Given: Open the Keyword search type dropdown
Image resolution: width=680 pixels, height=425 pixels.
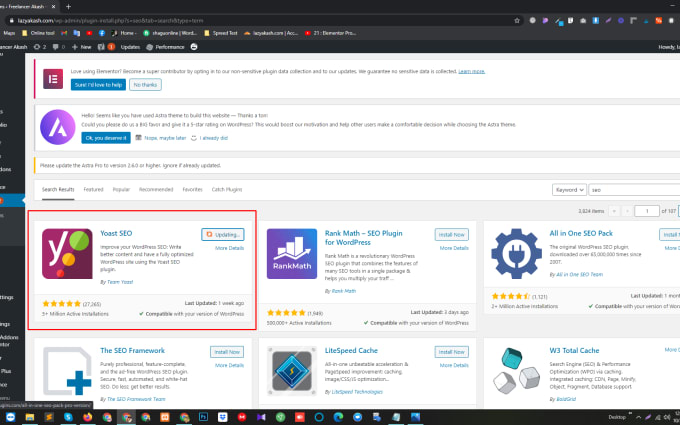Looking at the screenshot, I should pos(569,190).
